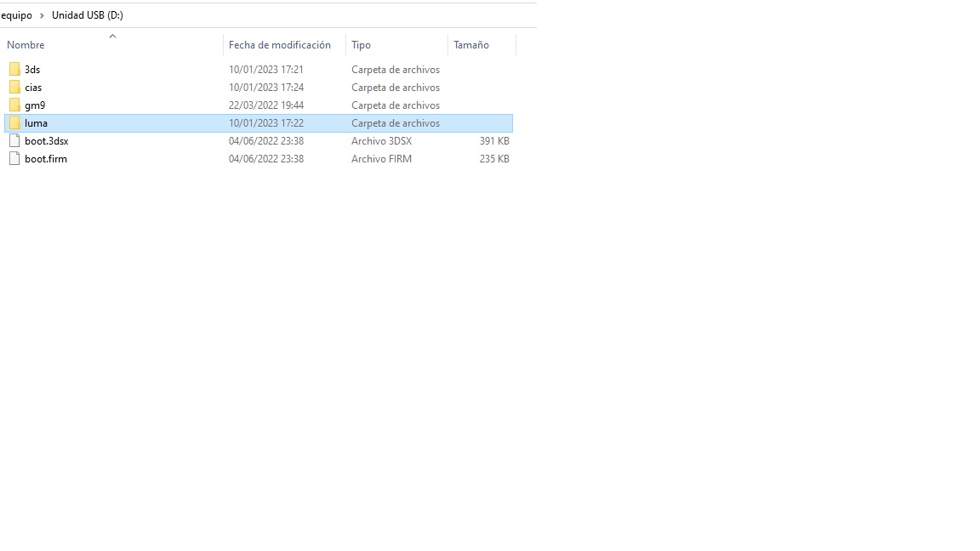Click the sort arrow above Nombre
980x551 pixels.
coord(112,37)
